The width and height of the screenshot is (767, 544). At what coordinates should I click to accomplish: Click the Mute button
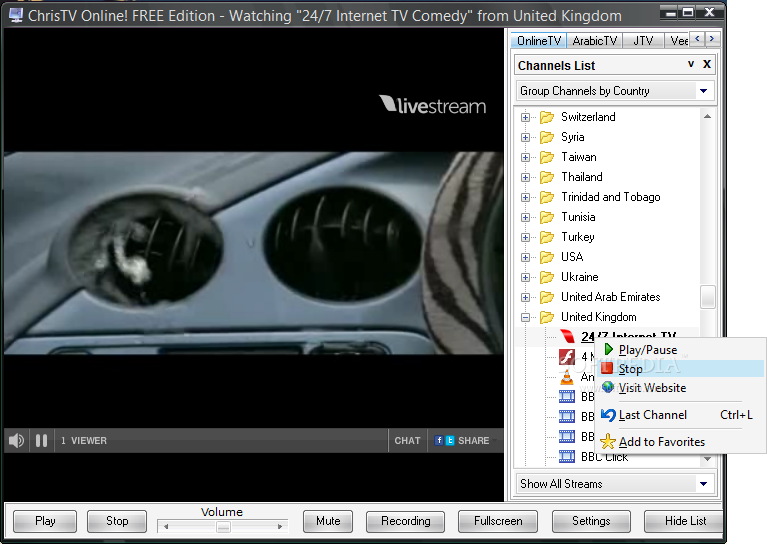[328, 521]
